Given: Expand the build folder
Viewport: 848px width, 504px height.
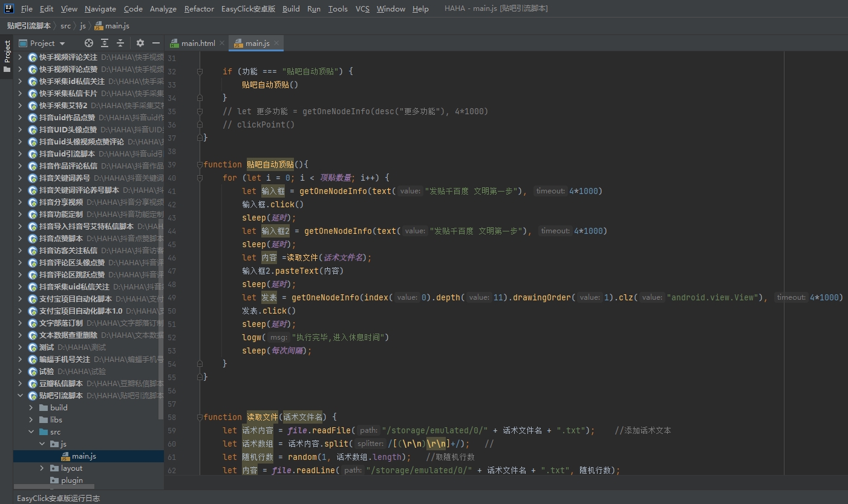Looking at the screenshot, I should point(31,408).
